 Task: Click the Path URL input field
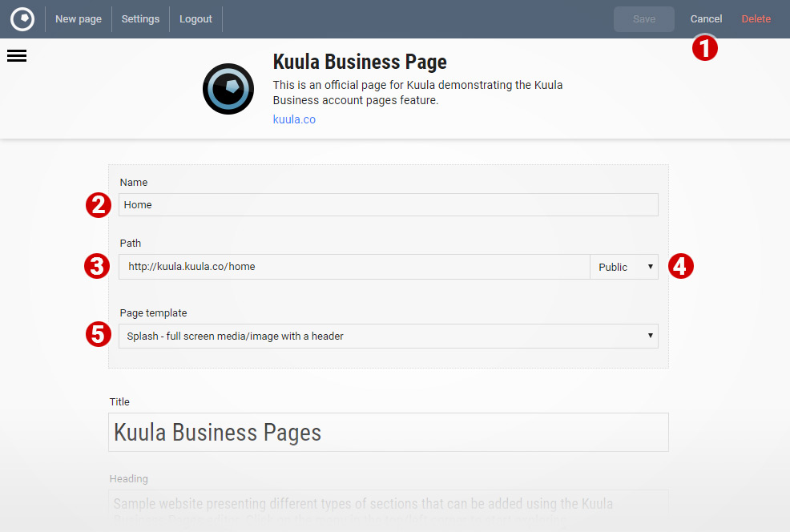[x=354, y=267]
